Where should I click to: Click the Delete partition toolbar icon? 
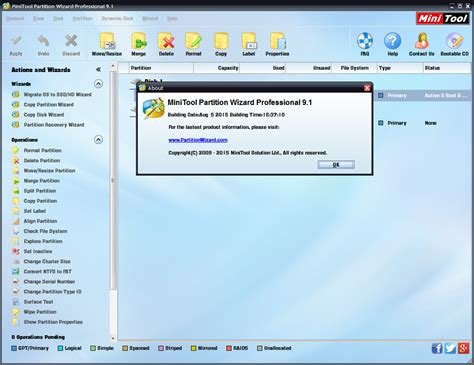coord(166,44)
